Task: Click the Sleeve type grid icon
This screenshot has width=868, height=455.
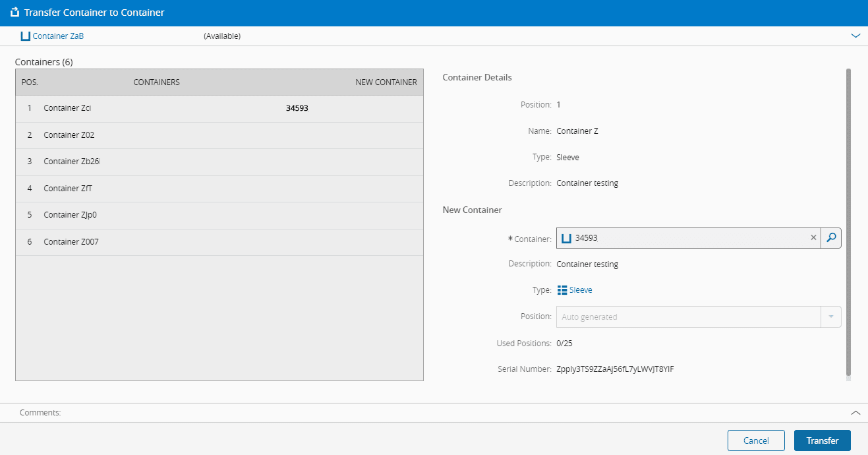Action: [562, 290]
